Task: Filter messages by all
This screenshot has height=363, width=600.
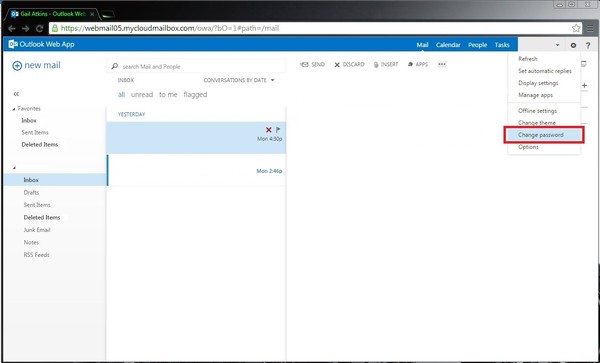Action: (x=121, y=94)
